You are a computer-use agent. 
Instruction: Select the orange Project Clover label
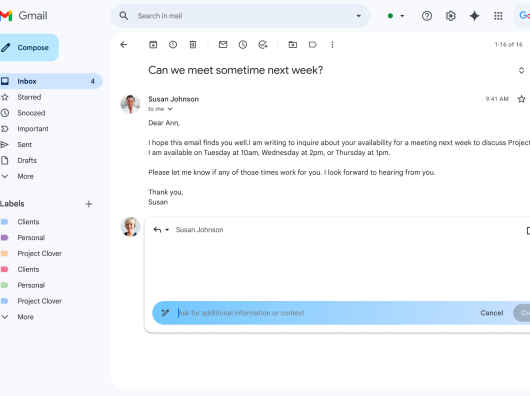(40, 253)
